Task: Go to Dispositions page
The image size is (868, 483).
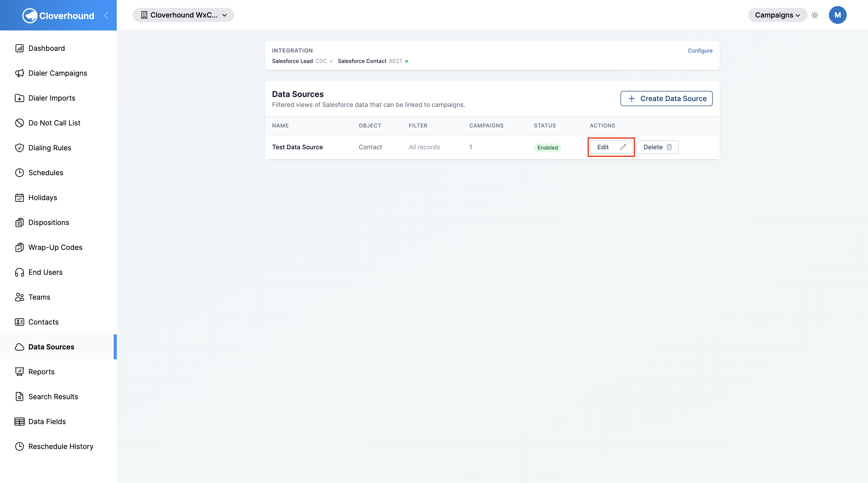Action: coord(58,222)
